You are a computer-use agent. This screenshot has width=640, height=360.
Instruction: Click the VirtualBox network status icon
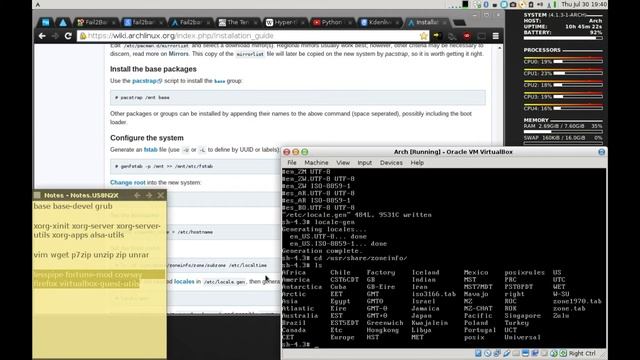coord(497,353)
